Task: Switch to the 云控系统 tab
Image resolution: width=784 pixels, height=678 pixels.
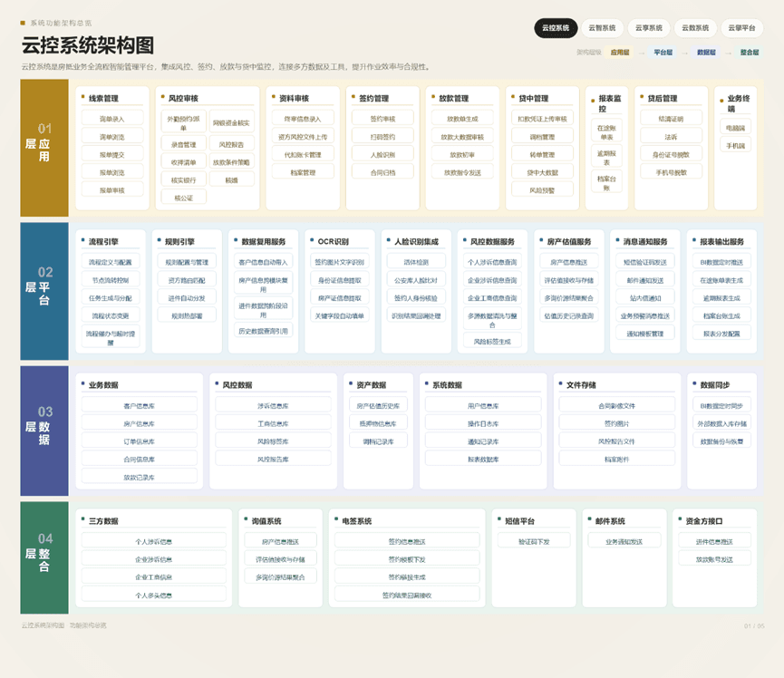Action: 556,28
